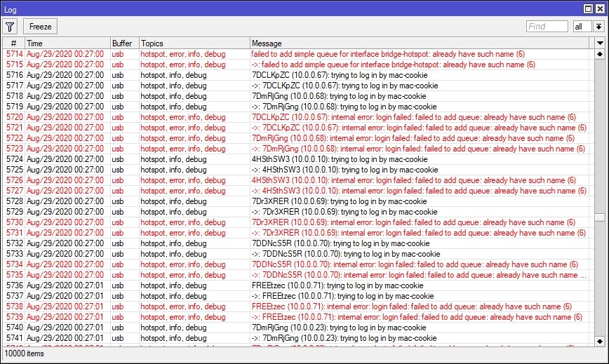Select error row number 5726
Viewport: 609px width, 364px height.
click(x=298, y=180)
